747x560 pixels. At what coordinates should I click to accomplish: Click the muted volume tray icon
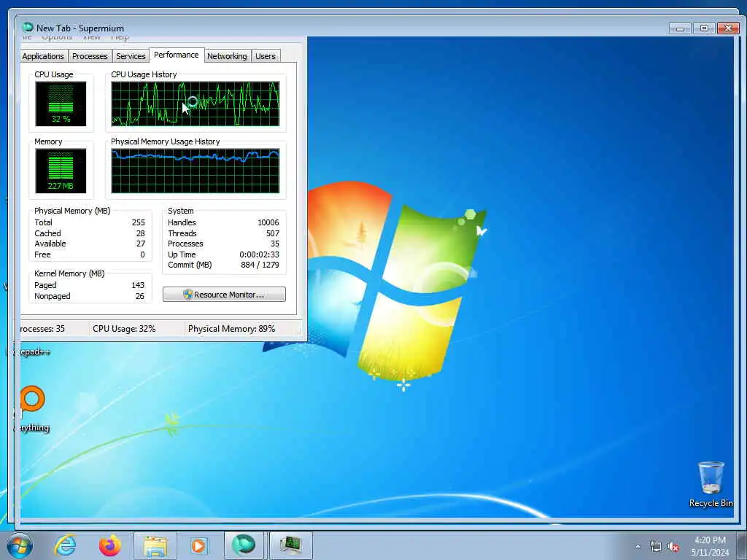pyautogui.click(x=673, y=546)
